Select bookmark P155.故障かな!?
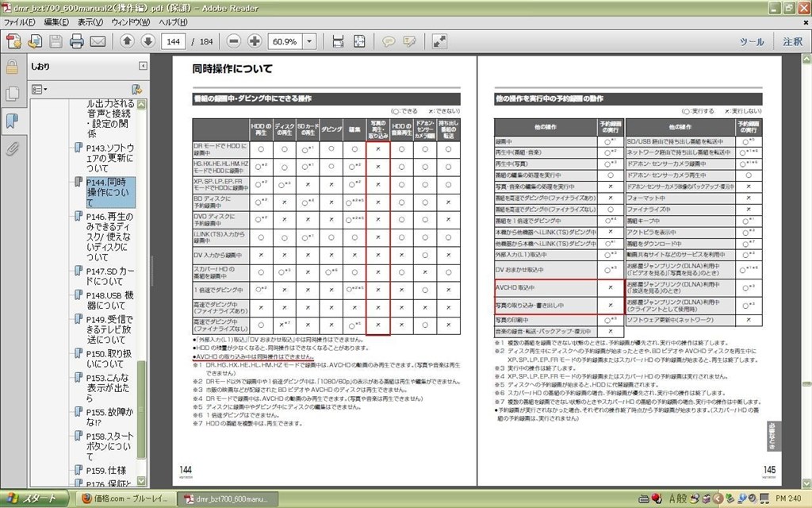The image size is (812, 508). tap(110, 417)
